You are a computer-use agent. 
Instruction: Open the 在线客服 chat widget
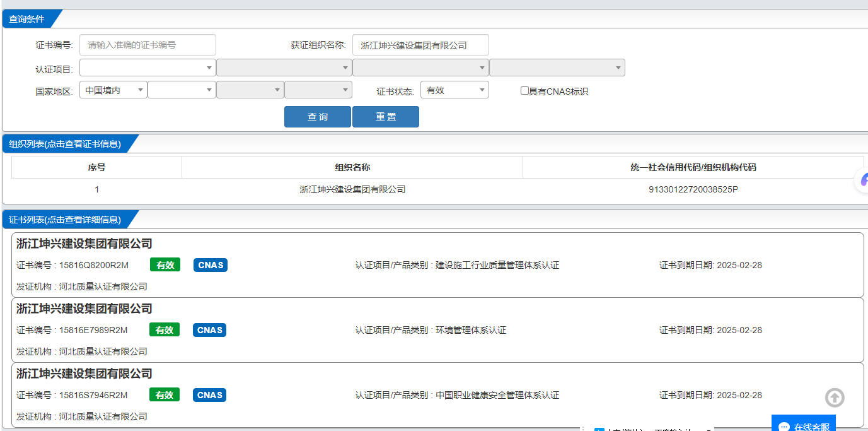(804, 423)
